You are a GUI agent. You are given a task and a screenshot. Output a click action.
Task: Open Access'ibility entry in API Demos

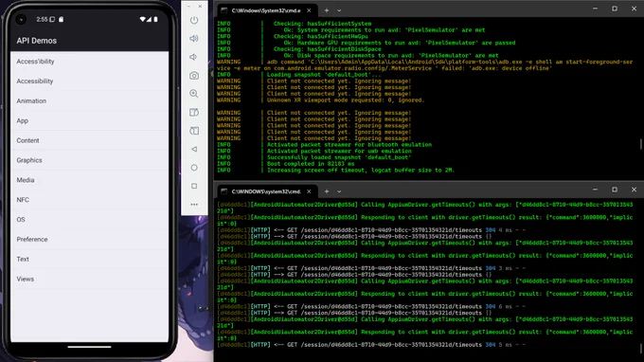pos(90,62)
